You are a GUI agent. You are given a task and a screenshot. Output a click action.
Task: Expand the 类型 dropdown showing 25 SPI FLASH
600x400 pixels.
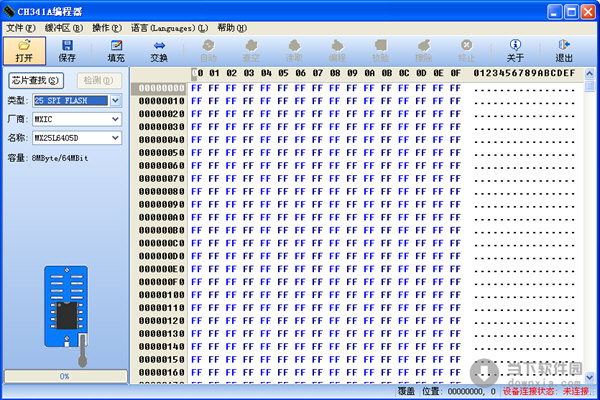pyautogui.click(x=116, y=101)
